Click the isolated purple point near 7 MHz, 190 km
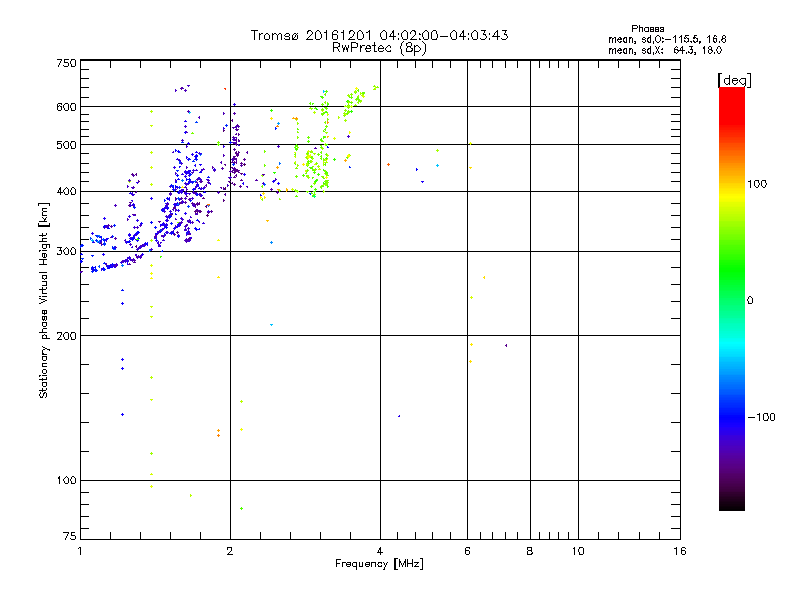Viewport: 800px width, 600px height. point(506,345)
